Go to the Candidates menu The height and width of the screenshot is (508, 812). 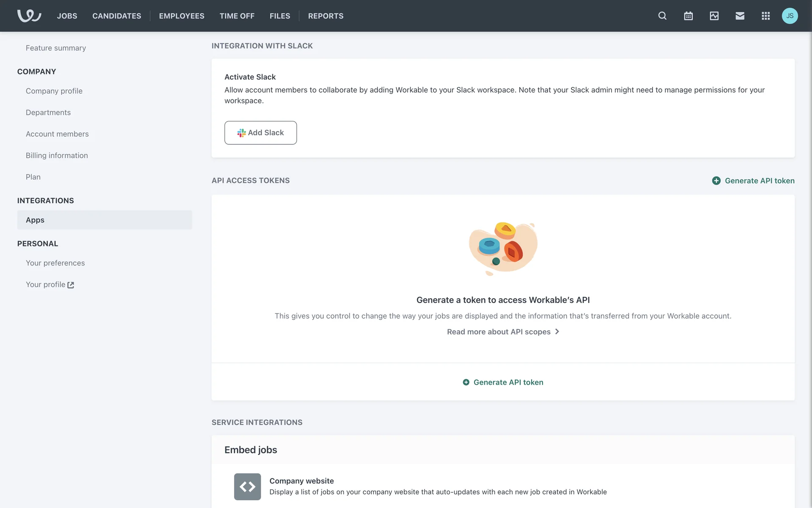point(117,16)
